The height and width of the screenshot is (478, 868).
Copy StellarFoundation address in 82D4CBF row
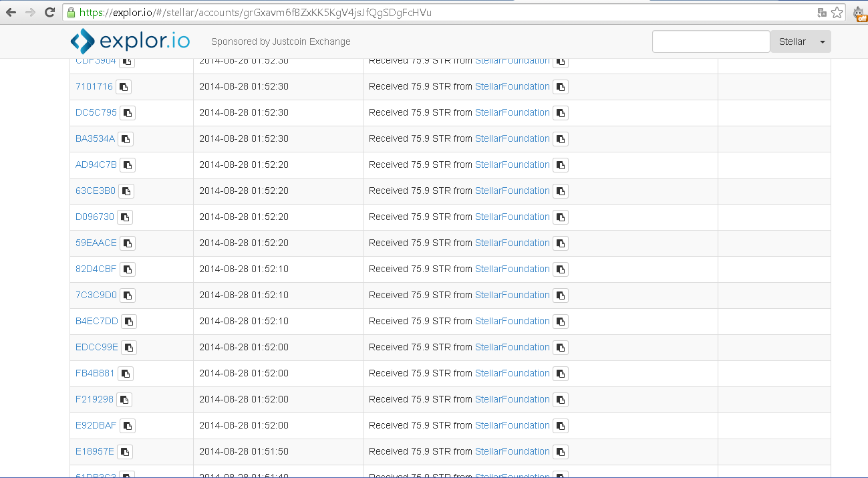pyautogui.click(x=561, y=269)
